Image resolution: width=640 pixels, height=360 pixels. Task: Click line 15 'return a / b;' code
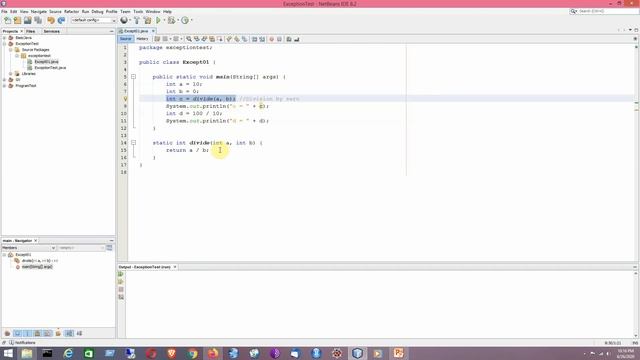[187, 150]
